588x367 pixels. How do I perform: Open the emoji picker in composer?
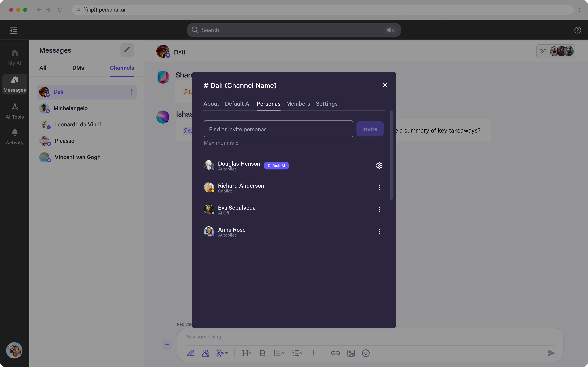coord(365,353)
